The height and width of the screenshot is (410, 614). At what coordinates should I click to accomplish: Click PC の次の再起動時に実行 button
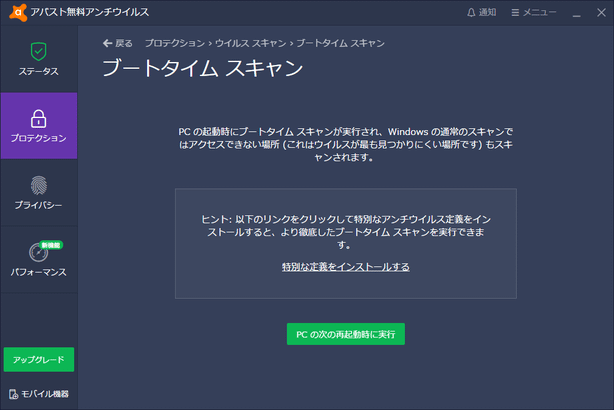[346, 334]
